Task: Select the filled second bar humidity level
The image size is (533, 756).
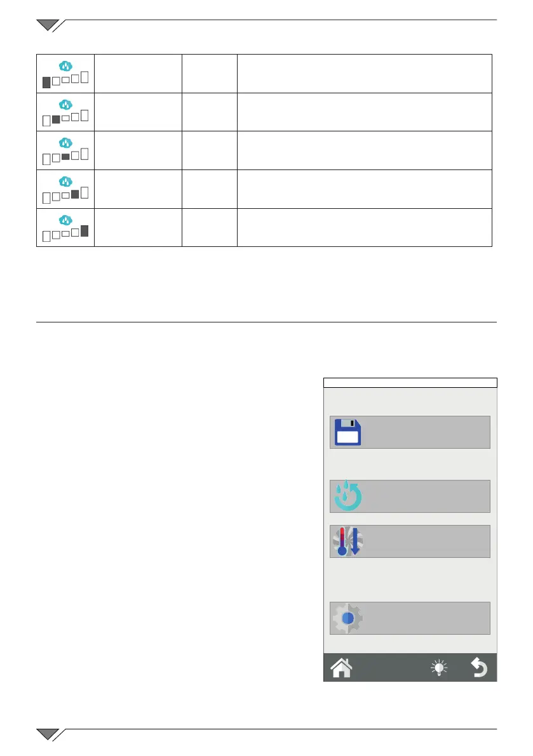Action: (x=56, y=119)
